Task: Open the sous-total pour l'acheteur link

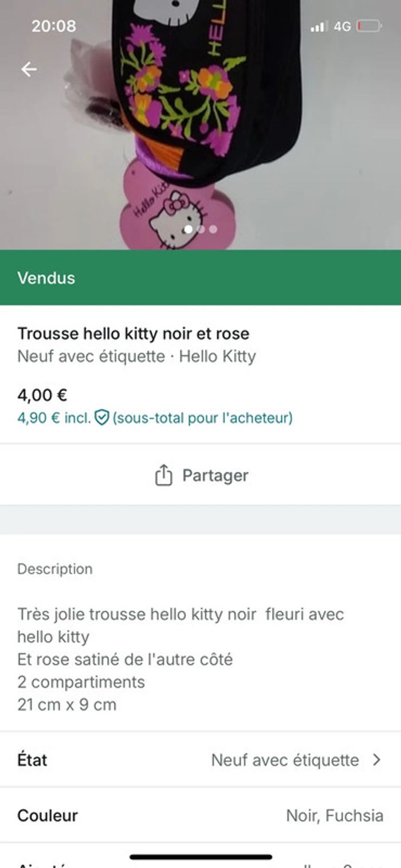Action: [202, 419]
